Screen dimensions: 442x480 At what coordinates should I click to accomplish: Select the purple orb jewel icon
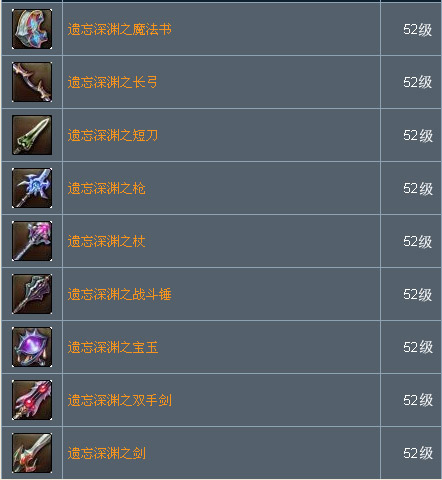32,347
